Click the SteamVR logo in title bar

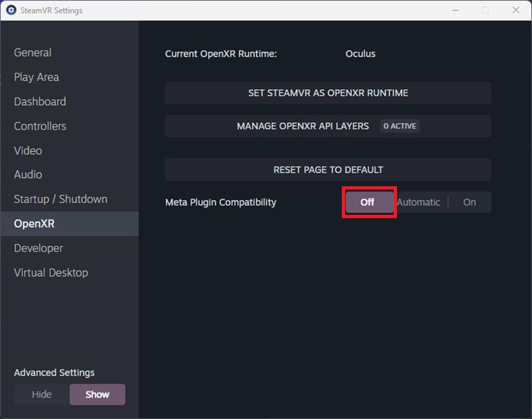click(11, 11)
